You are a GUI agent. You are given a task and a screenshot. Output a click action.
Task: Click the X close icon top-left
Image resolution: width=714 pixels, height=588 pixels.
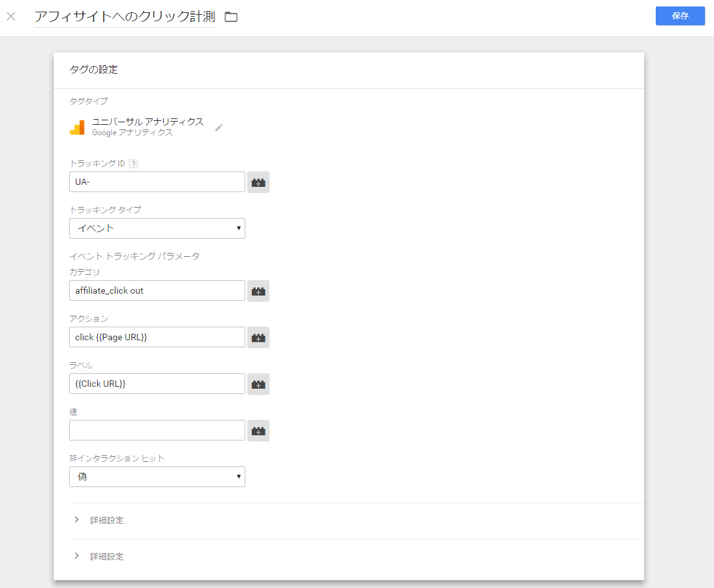(x=11, y=16)
